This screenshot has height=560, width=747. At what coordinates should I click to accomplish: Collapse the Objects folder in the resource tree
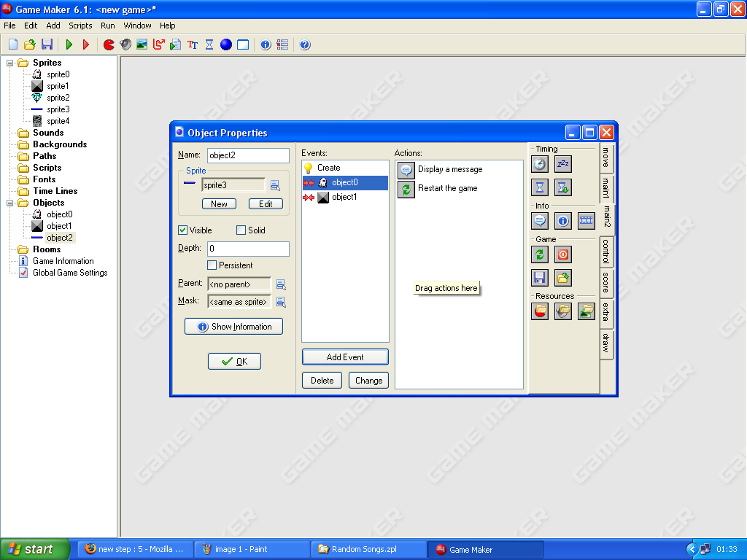10,203
